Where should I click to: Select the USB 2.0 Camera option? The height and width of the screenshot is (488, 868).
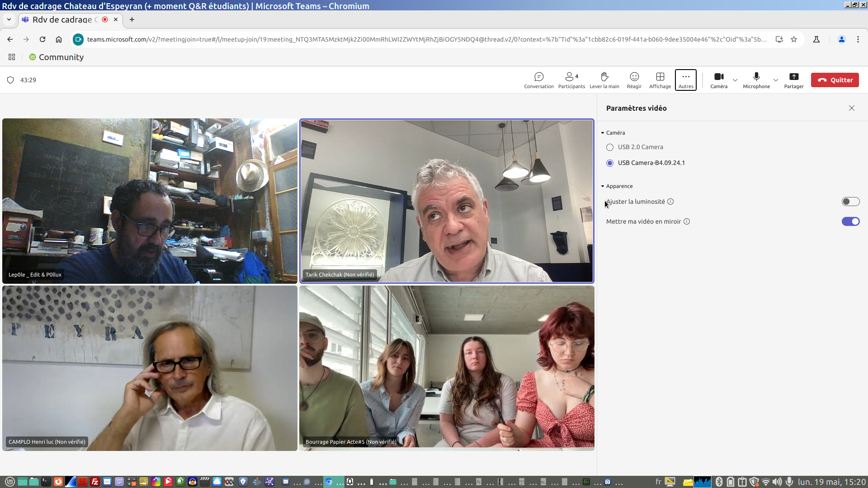coord(610,147)
